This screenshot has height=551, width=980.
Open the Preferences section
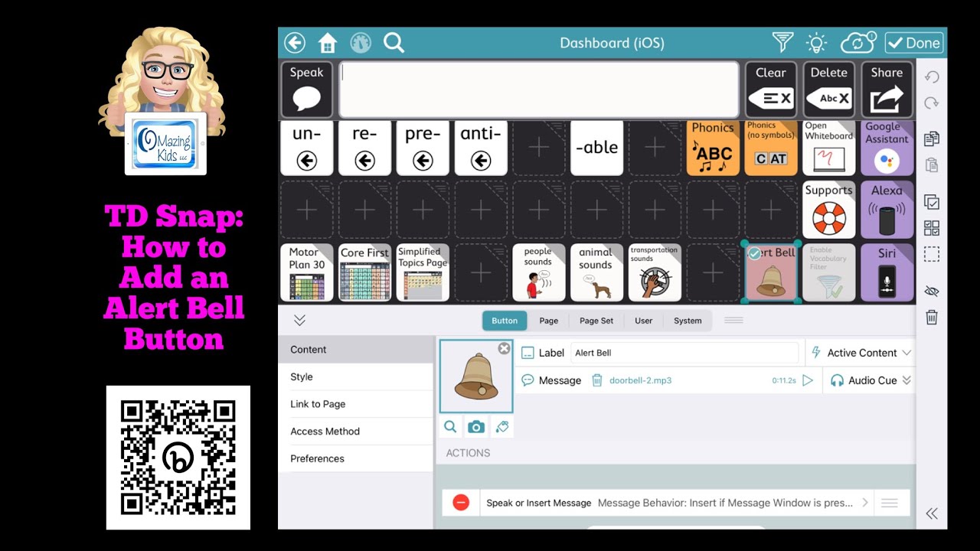356,458
